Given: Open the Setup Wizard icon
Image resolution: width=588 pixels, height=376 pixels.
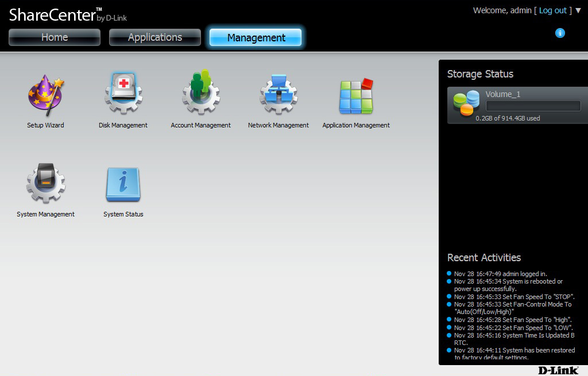Looking at the screenshot, I should tap(46, 95).
